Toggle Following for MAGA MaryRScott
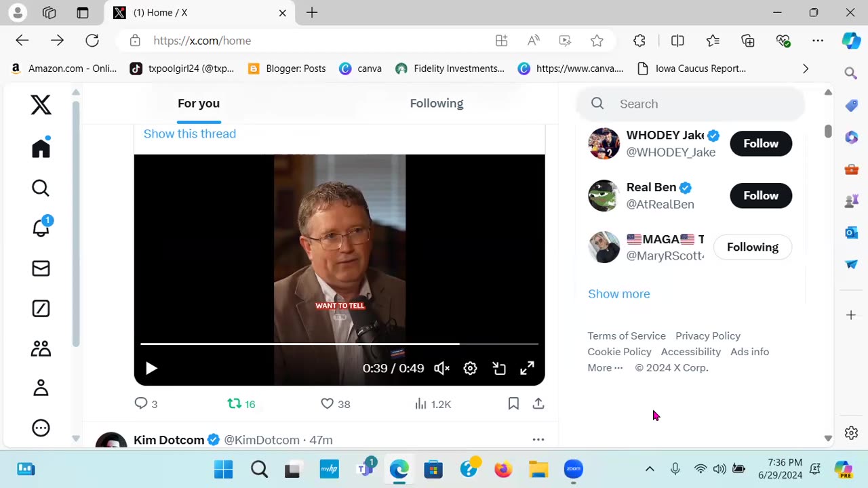Image resolution: width=868 pixels, height=488 pixels. [x=753, y=247]
